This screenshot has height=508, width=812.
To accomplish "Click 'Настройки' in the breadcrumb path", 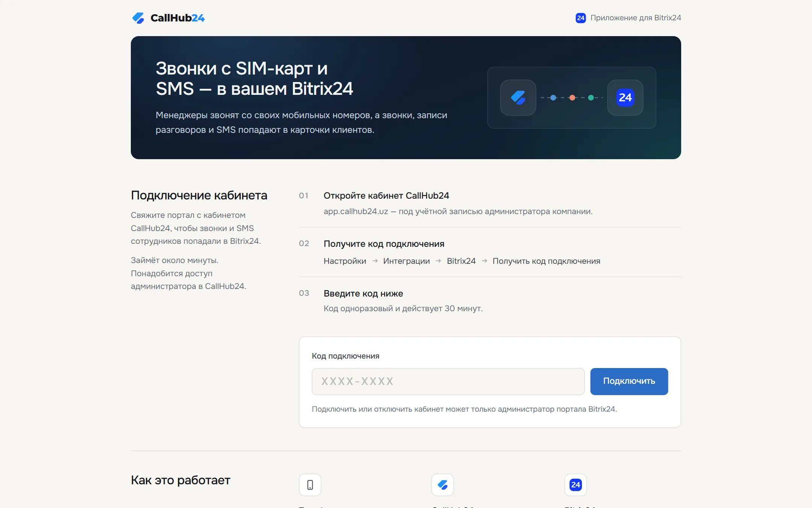I will tap(345, 261).
